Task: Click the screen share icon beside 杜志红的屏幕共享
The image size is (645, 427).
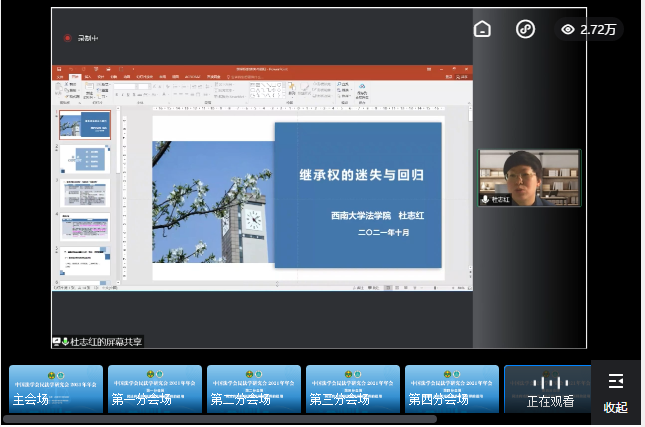Action: (58, 342)
